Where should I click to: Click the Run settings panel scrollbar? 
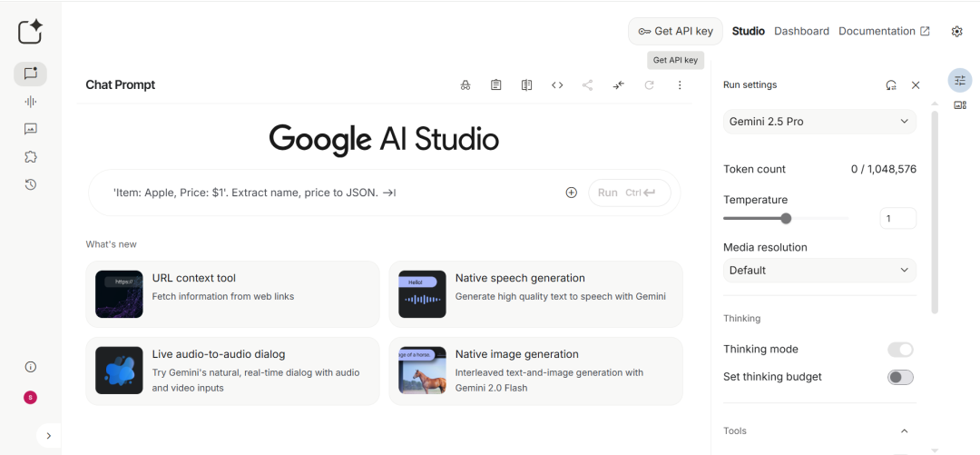pos(935,213)
